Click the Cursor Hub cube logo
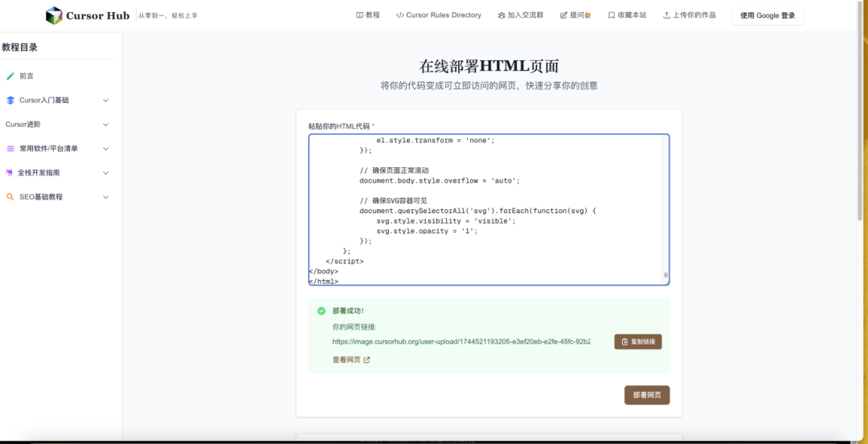Viewport: 868px width, 444px height. pos(55,15)
